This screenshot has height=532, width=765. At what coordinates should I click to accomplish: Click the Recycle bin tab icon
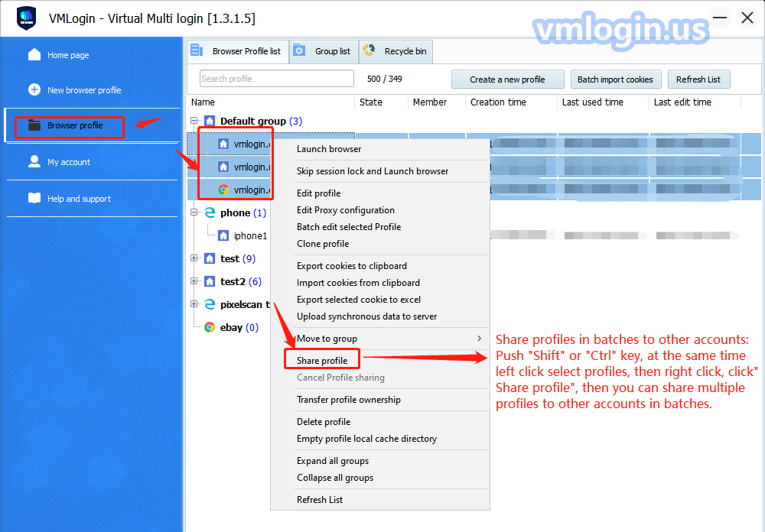point(369,51)
